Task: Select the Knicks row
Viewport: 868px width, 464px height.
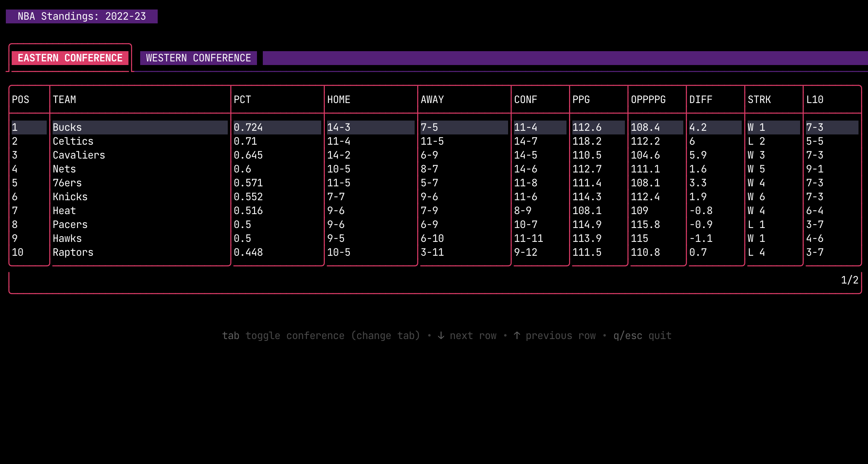Action: (x=70, y=197)
